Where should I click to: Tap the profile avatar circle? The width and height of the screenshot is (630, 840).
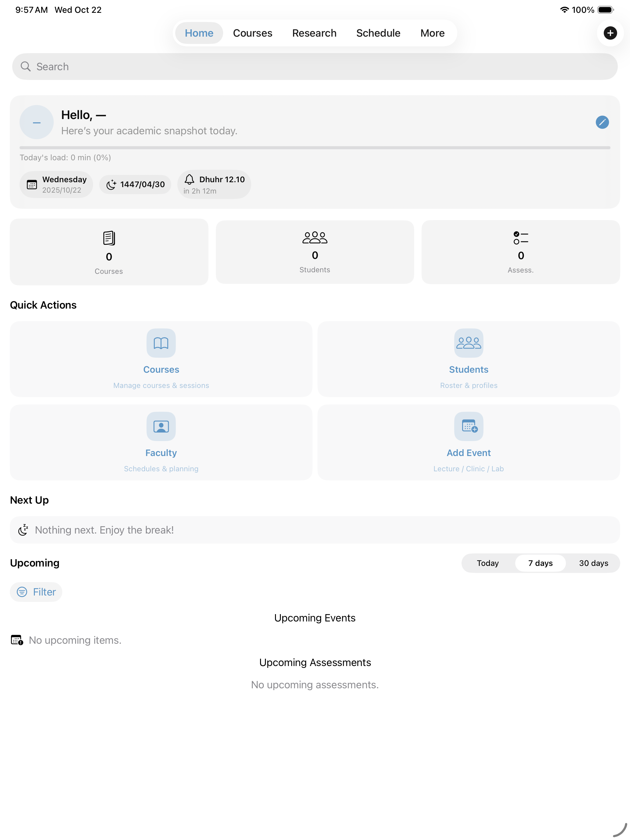36,122
